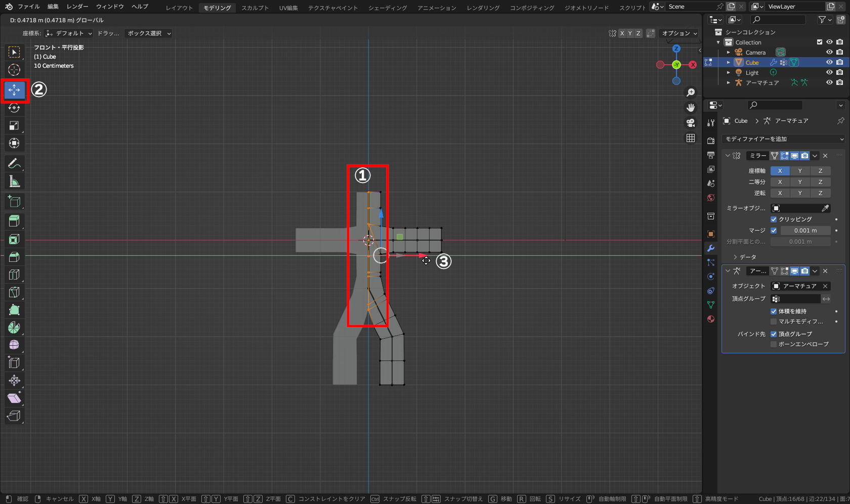Switch perspective/orthographic with the grid icon
Image resolution: width=850 pixels, height=504 pixels.
(x=691, y=138)
